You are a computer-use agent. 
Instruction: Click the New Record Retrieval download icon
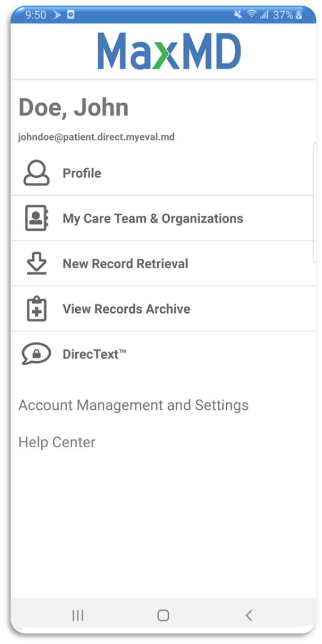point(35,263)
